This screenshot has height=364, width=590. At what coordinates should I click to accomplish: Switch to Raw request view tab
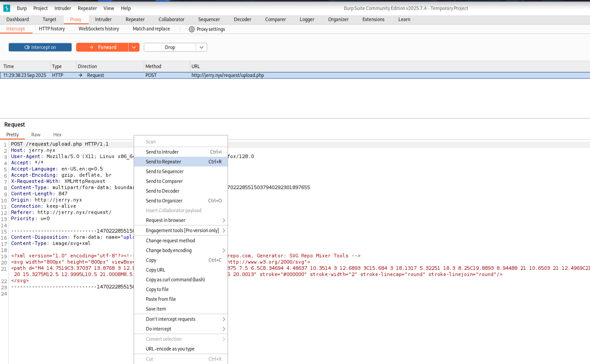click(x=36, y=134)
